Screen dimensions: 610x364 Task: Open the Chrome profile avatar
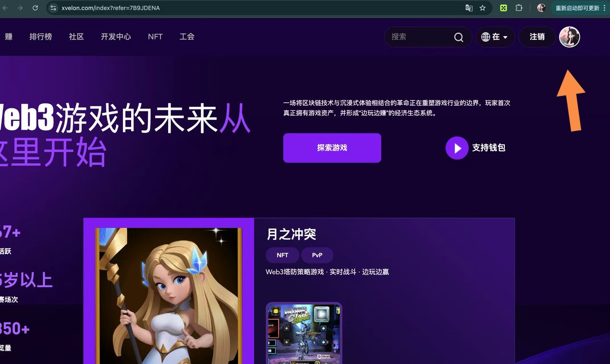[x=541, y=8]
